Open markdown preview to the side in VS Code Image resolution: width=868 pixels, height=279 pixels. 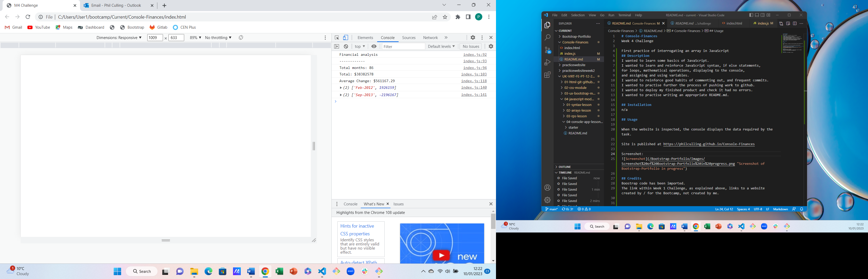[x=788, y=24]
